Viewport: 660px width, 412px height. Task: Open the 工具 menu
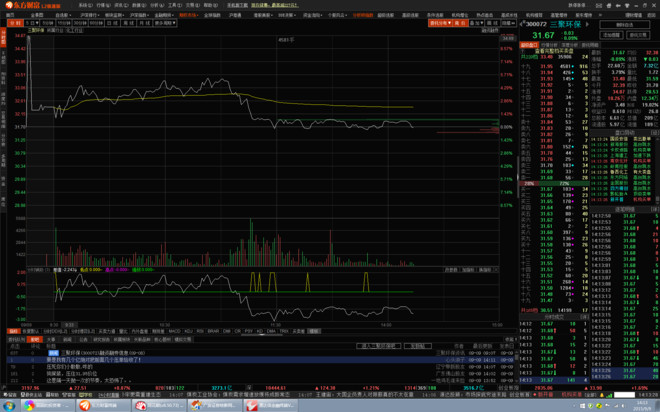click(x=174, y=5)
